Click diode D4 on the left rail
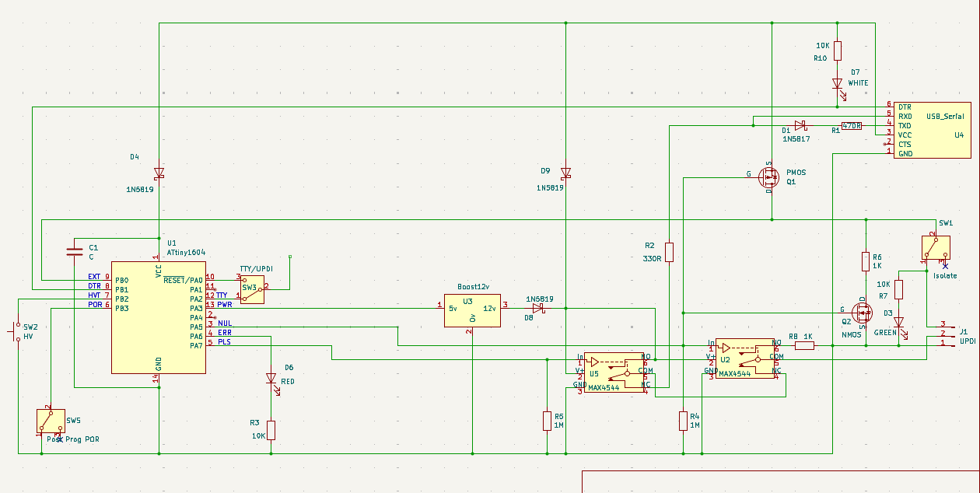This screenshot has width=980, height=493. click(159, 172)
